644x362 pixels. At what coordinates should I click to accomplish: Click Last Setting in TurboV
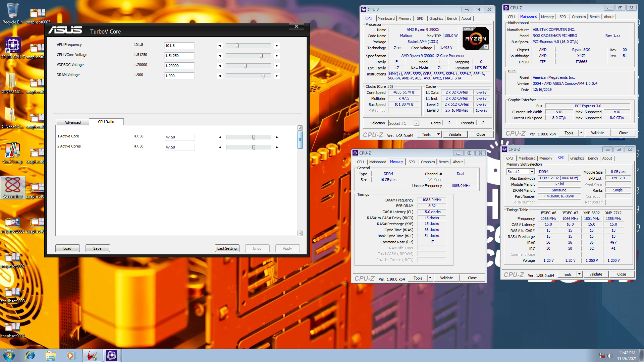227,248
